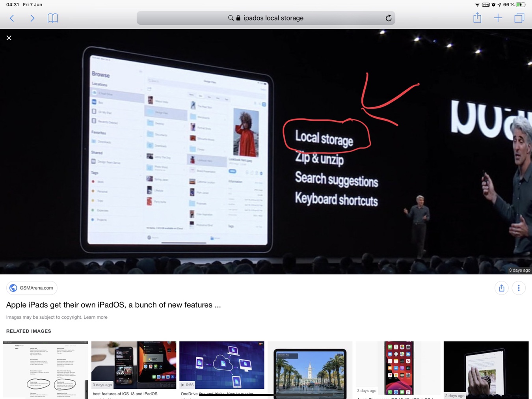Tap the 04:31 clock in status bar
Viewport: 532px width, 399px height.
[13, 5]
